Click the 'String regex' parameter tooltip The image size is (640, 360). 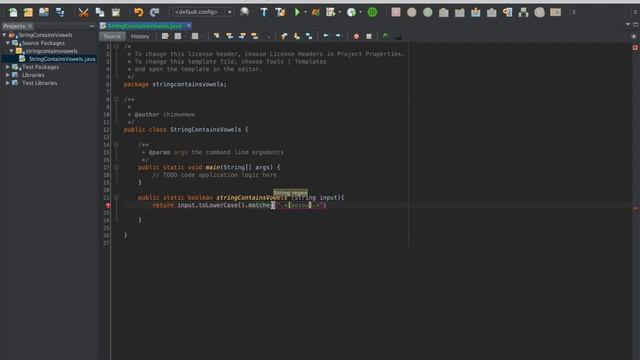click(x=290, y=193)
